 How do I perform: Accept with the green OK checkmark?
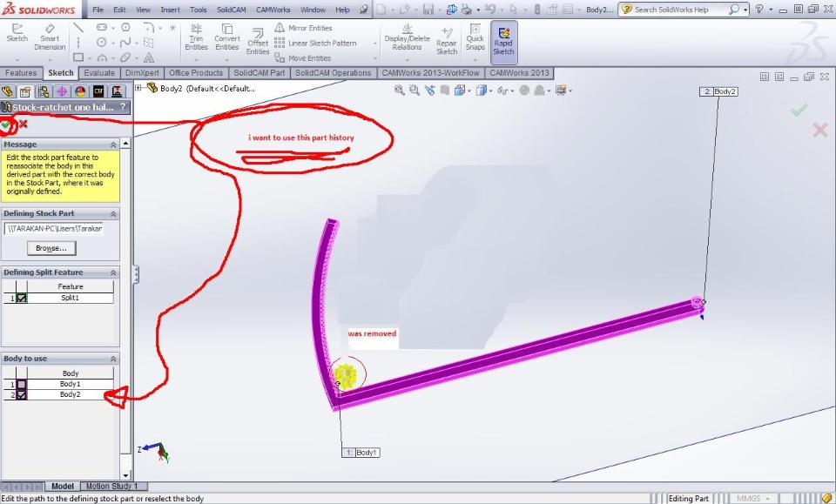(x=6, y=124)
